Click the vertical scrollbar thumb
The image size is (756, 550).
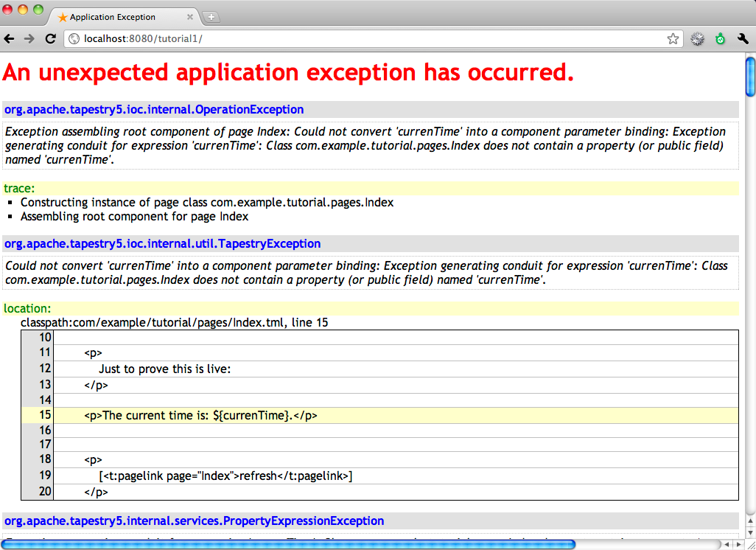coord(750,77)
